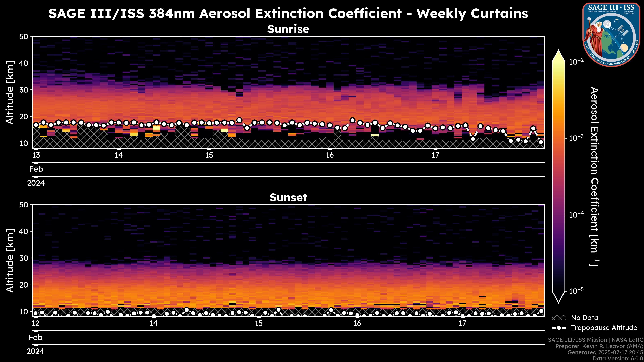Viewport: 644px width, 362px height.
Task: Click the main Weekly Curtains title
Action: [x=288, y=13]
